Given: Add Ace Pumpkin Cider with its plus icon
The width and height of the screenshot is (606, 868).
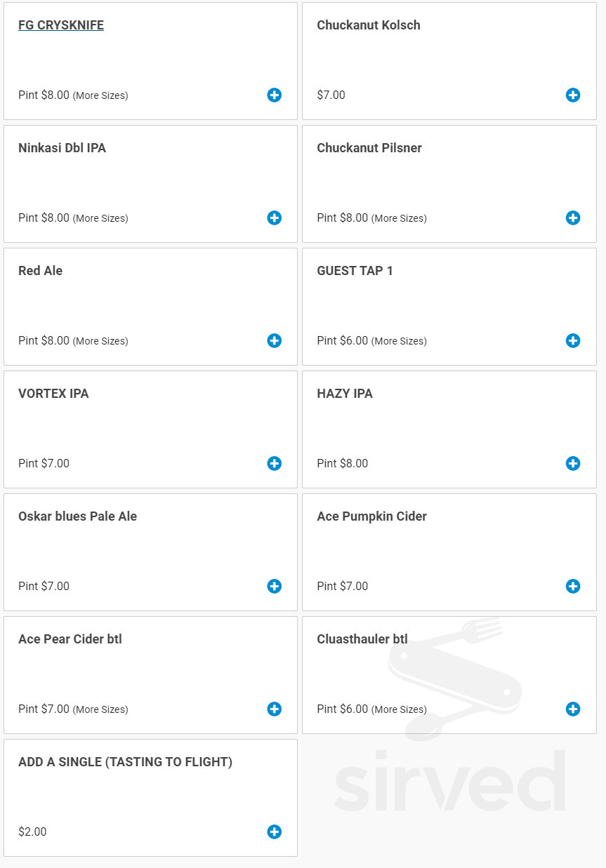Looking at the screenshot, I should [573, 586].
